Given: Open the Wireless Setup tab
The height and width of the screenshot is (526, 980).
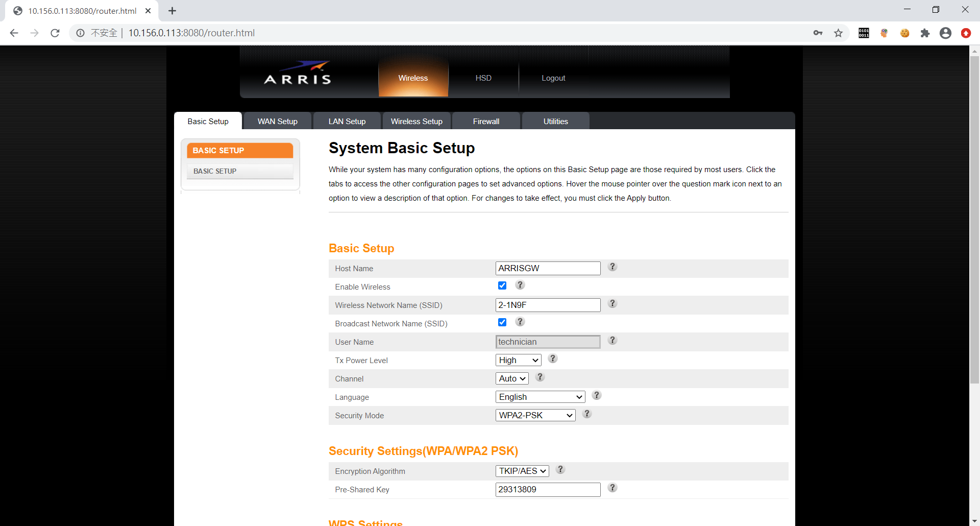Looking at the screenshot, I should pyautogui.click(x=416, y=121).
